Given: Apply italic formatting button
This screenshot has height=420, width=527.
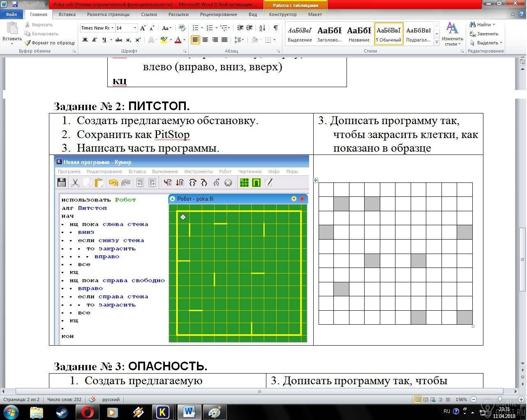Looking at the screenshot, I should pos(95,40).
